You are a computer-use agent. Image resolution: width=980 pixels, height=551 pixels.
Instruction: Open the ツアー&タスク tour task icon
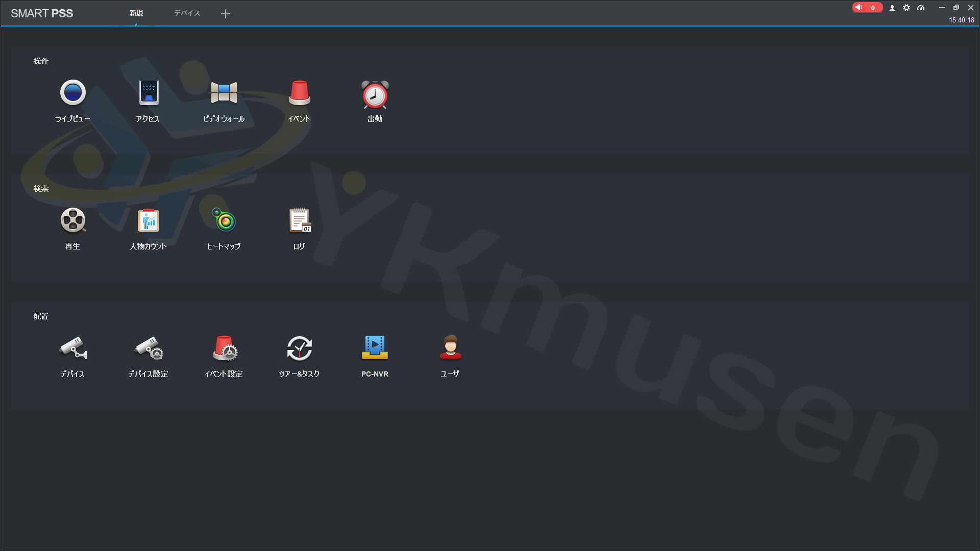click(x=299, y=348)
